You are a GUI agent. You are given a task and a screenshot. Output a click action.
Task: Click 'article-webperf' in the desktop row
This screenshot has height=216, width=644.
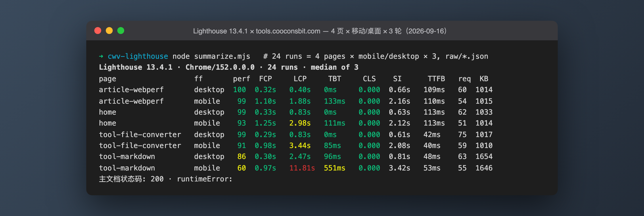click(131, 90)
